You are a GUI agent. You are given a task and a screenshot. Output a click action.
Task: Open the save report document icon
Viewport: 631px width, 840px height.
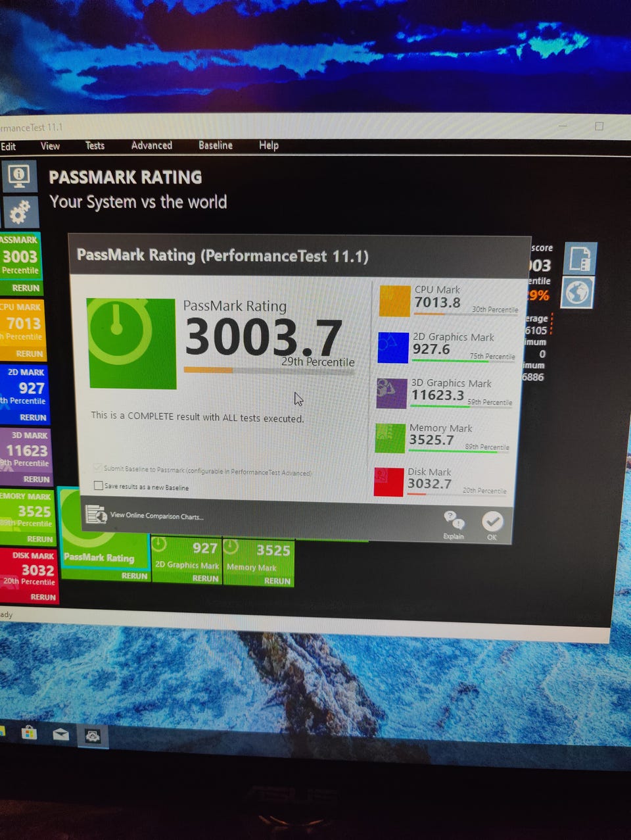580,258
